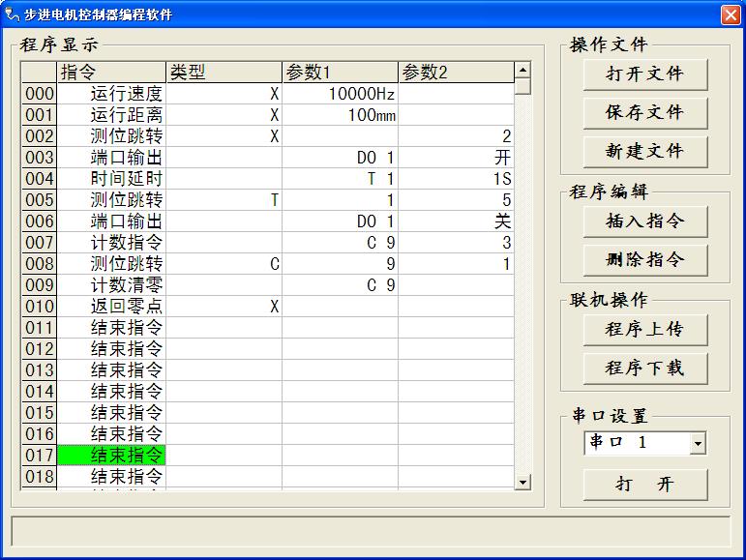
Task: Click the 指令 column header
Action: [x=111, y=73]
